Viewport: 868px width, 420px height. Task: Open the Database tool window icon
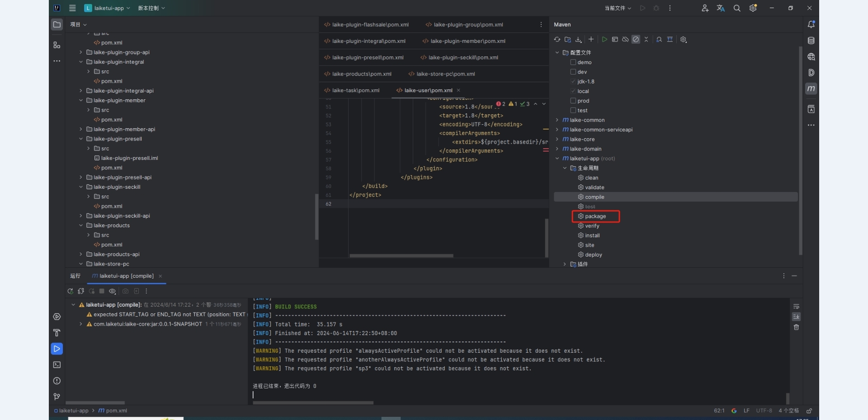pos(811,41)
